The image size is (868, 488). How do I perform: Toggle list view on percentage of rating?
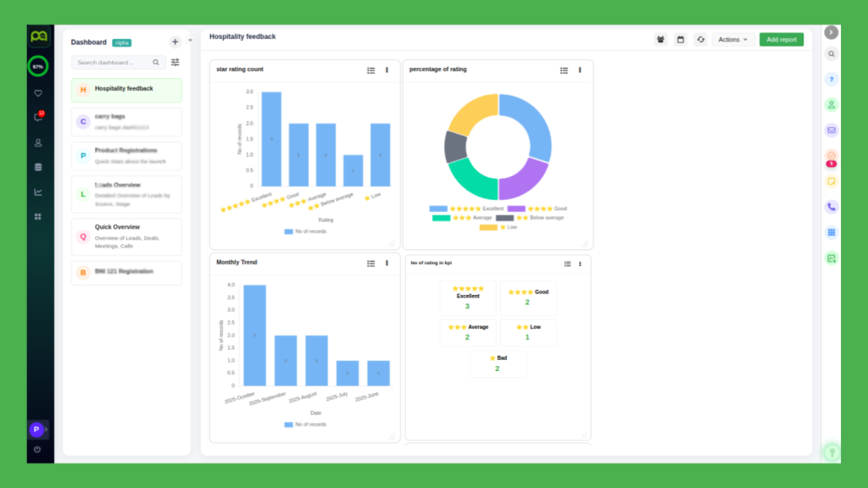point(564,70)
